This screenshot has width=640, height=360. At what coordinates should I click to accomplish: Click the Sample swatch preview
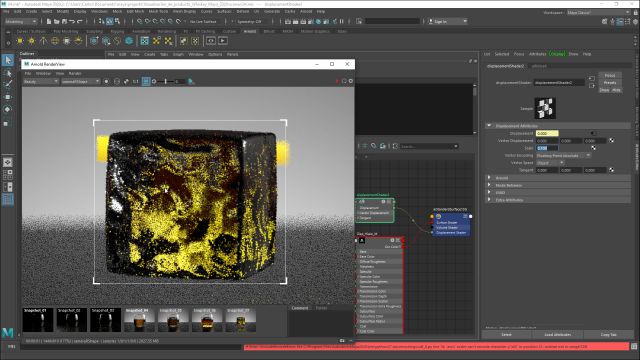click(x=545, y=108)
